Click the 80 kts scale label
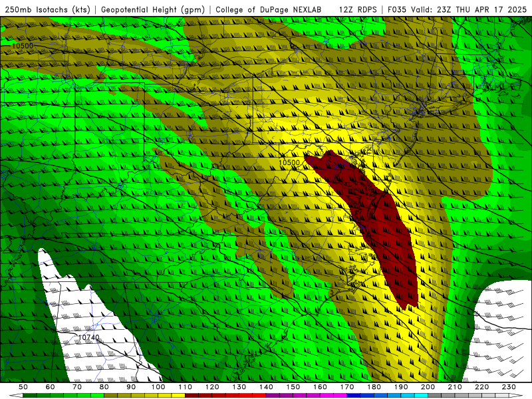The image size is (532, 399). (x=104, y=387)
